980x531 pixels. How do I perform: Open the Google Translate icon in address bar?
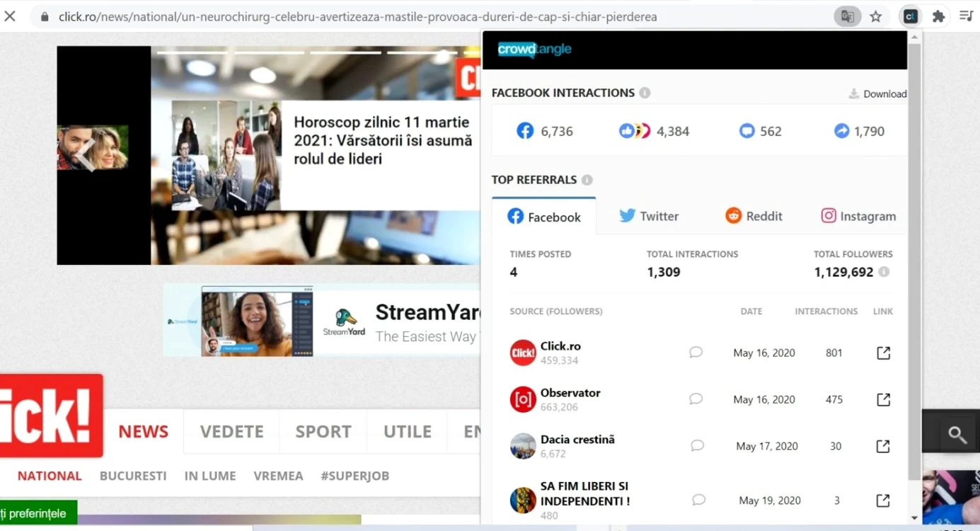point(847,16)
